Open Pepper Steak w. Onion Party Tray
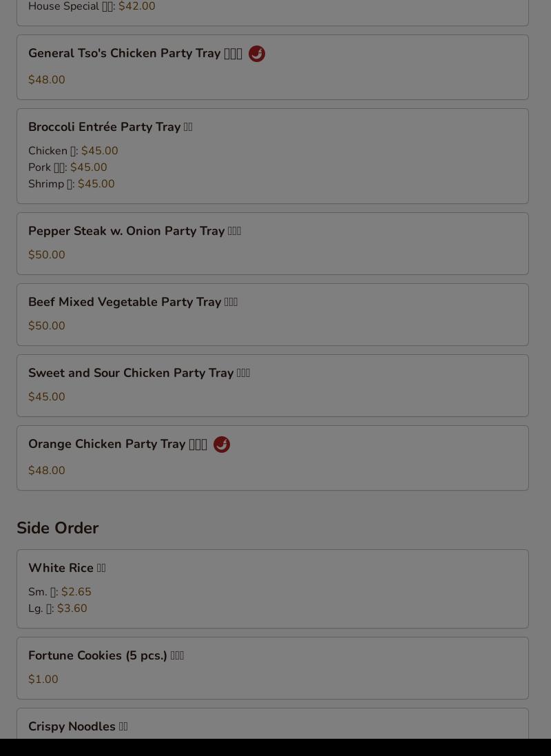 [272, 243]
